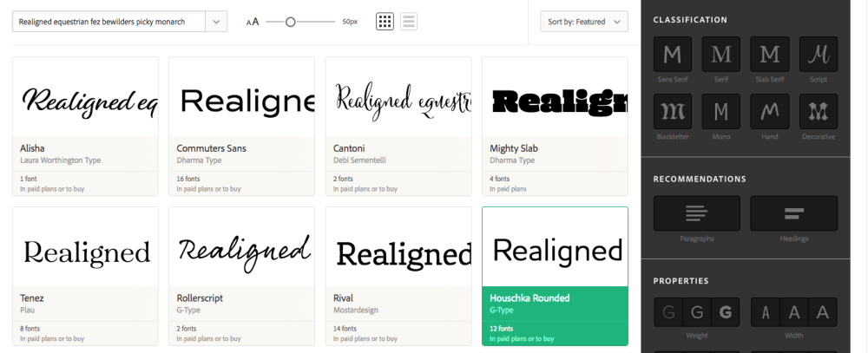
Task: Open Rival family name link
Action: 343,297
